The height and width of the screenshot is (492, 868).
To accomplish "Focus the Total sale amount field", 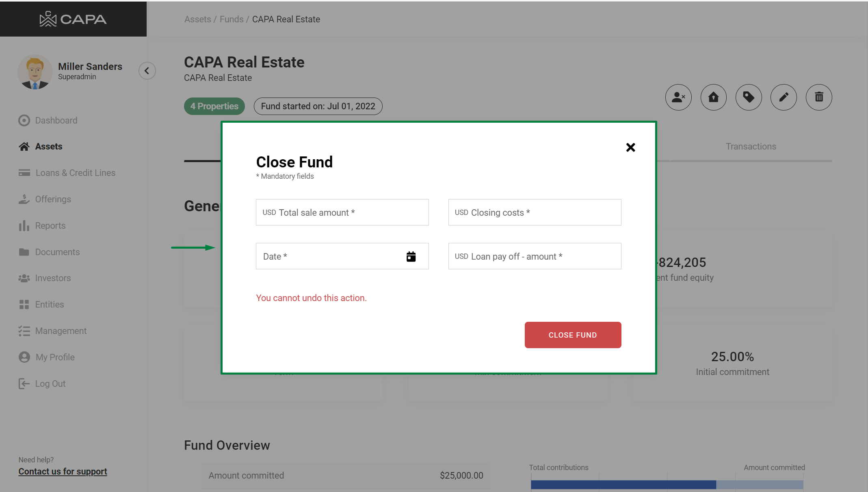I will click(342, 212).
